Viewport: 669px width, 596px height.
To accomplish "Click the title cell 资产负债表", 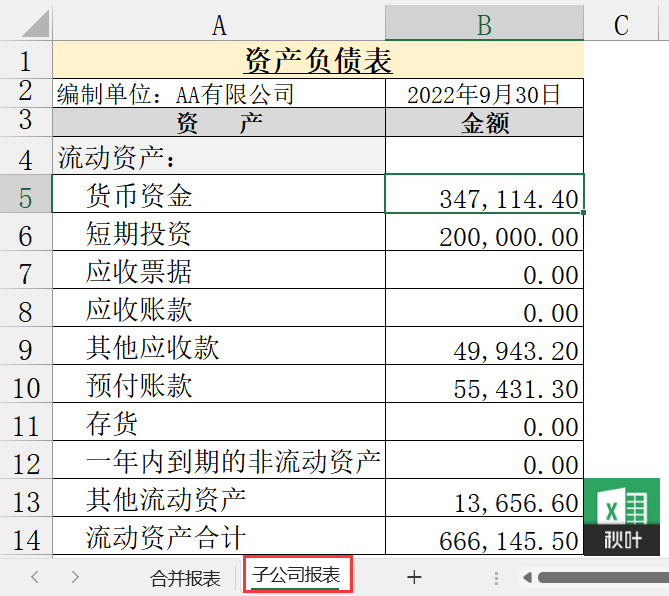I will 318,60.
